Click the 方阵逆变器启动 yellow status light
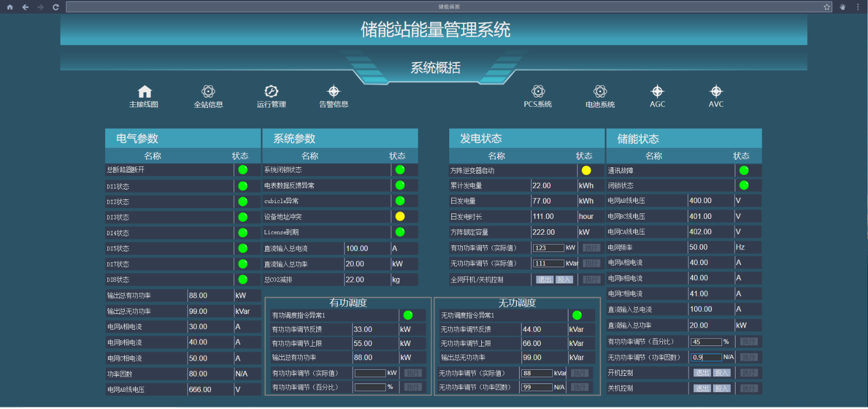This screenshot has height=409, width=868. point(586,171)
